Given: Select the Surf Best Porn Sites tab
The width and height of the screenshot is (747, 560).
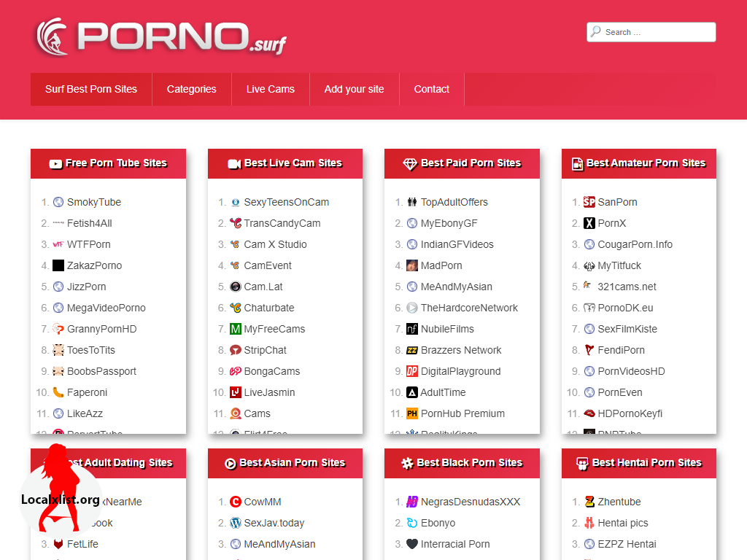Looking at the screenshot, I should (91, 89).
